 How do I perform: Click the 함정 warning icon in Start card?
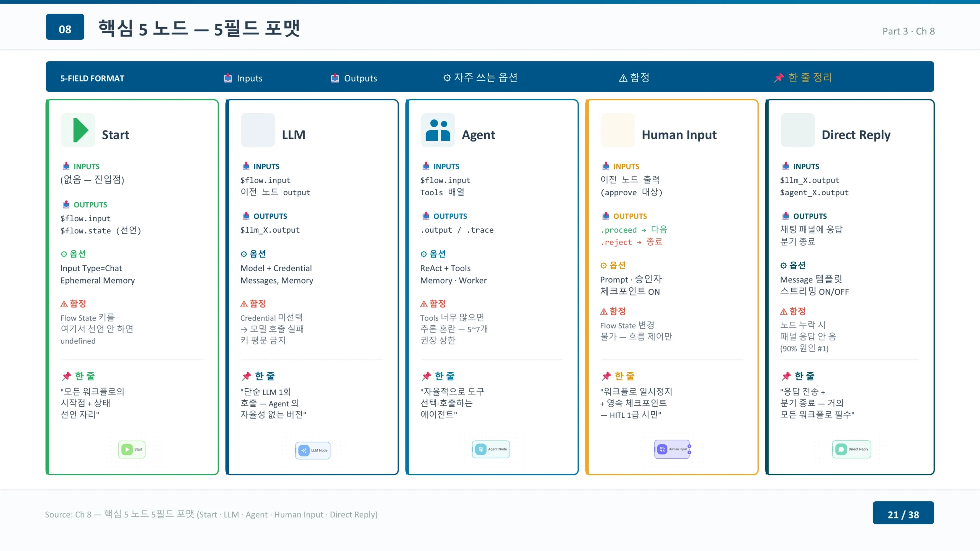pos(64,304)
